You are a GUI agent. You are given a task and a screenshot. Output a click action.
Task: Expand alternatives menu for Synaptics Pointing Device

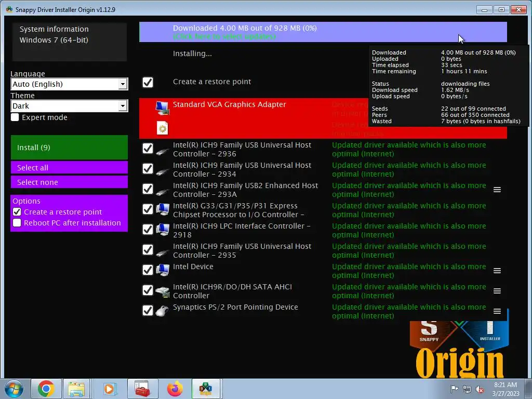[497, 311]
